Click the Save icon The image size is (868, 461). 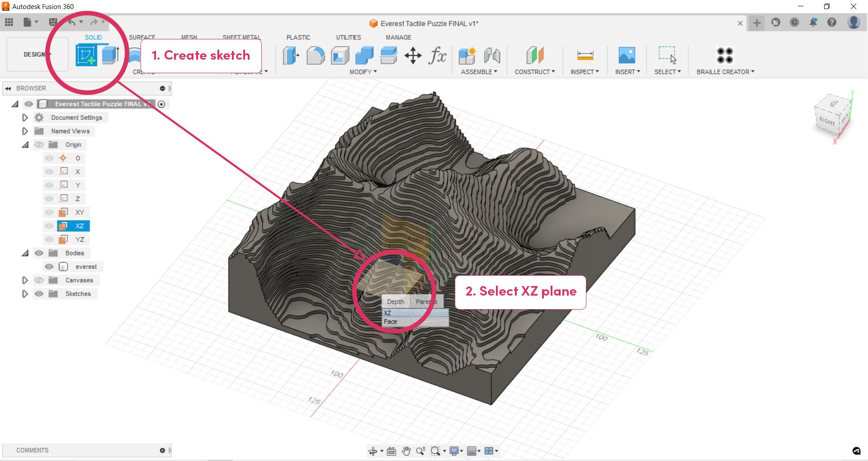tap(53, 22)
